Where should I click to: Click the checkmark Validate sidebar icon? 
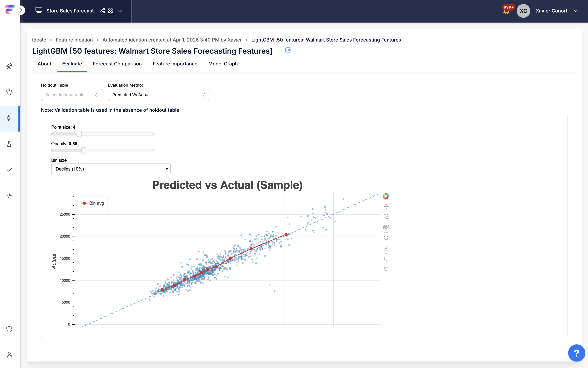coord(9,170)
